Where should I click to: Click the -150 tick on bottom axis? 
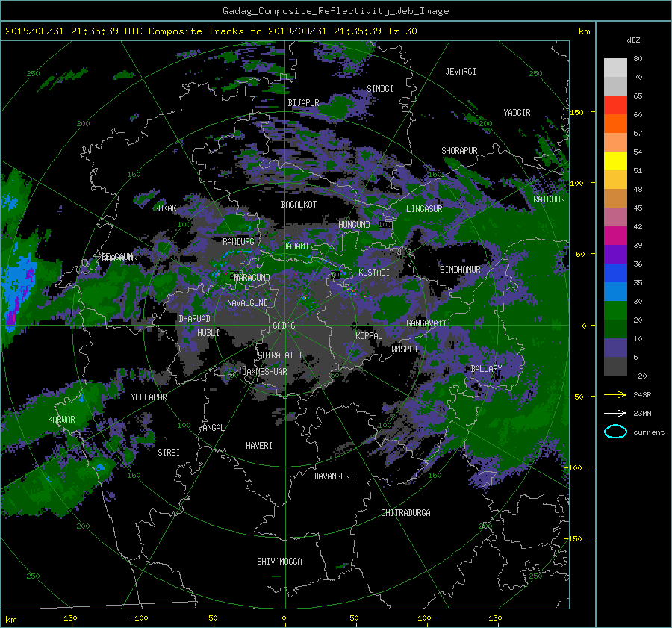coord(68,618)
